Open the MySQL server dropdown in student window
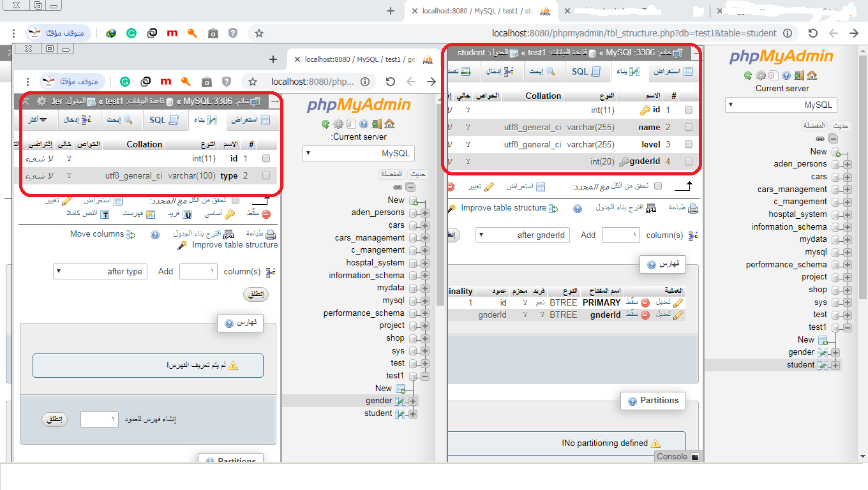Image resolution: width=868 pixels, height=490 pixels. click(x=781, y=105)
